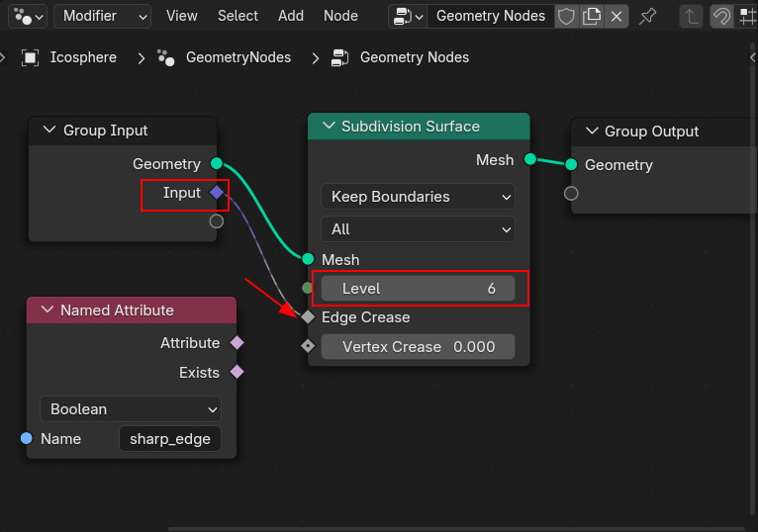
Task: Click the Geometry input socket on Group Output
Action: coord(571,165)
